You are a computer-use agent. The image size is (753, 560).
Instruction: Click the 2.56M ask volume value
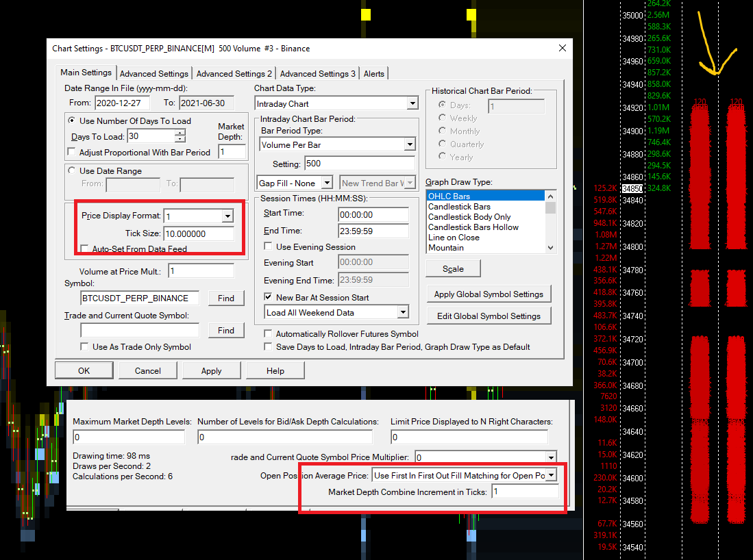tap(658, 15)
